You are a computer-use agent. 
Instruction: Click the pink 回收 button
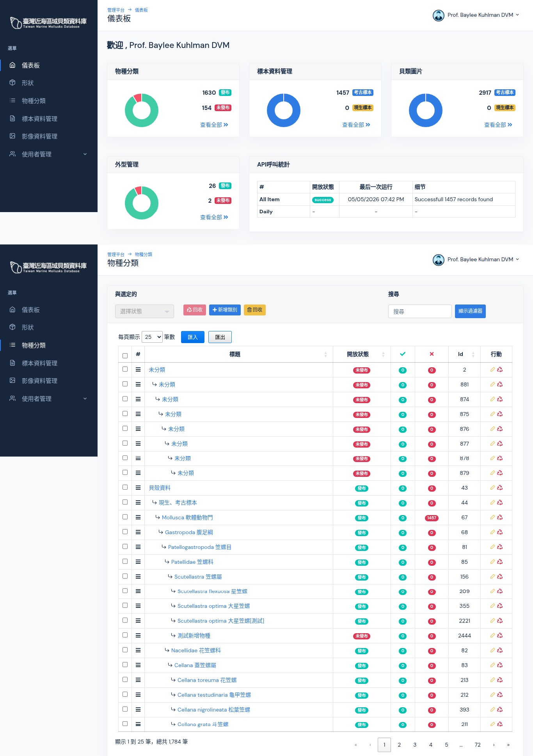[195, 310]
